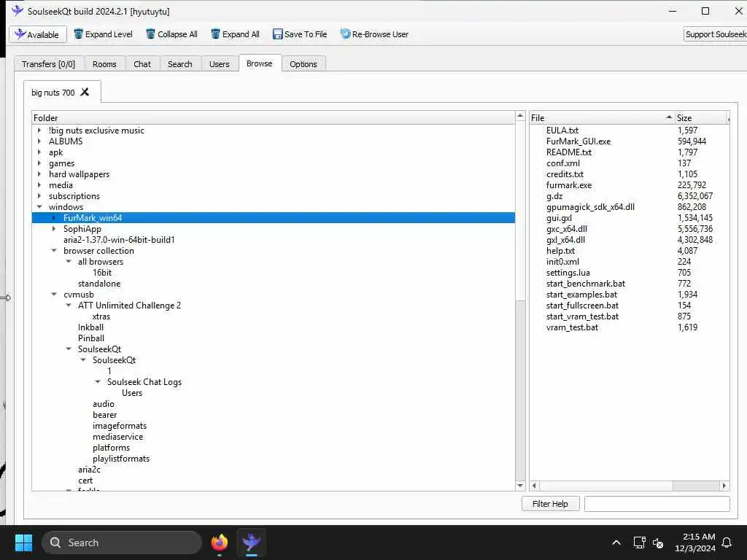The image size is (747, 560).
Task: Collapse the Soulseek Chat Logs folder
Action: pos(98,382)
